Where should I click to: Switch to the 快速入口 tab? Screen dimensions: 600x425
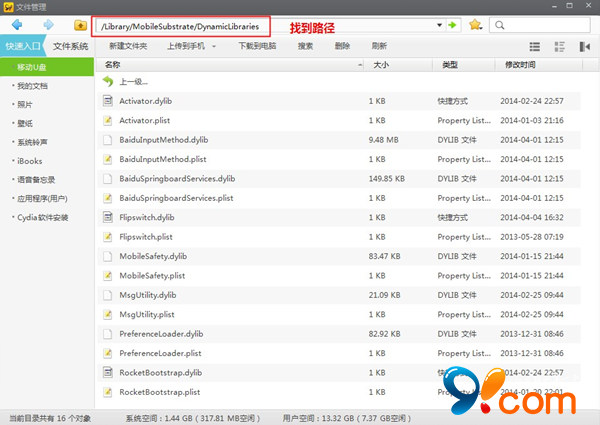tap(23, 46)
